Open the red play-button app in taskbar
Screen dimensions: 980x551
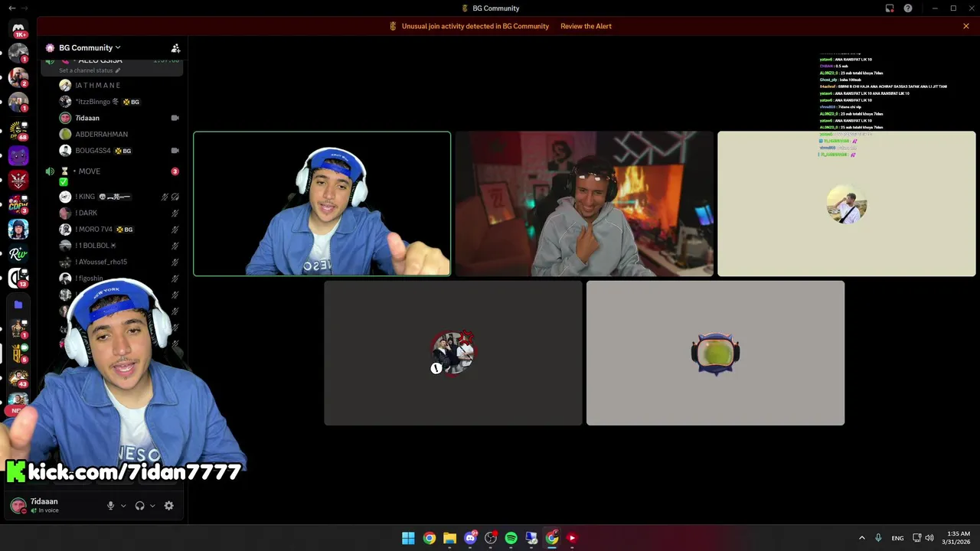(572, 538)
